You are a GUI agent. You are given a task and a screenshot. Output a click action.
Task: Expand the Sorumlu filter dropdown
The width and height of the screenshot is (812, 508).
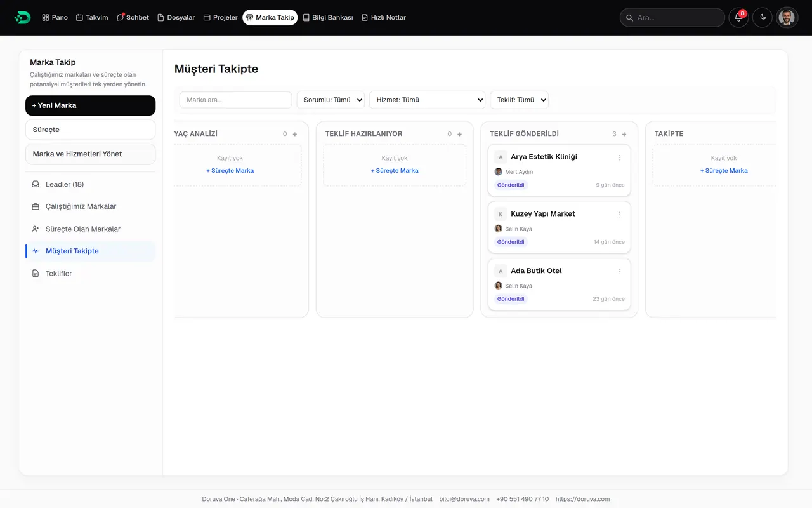[331, 100]
